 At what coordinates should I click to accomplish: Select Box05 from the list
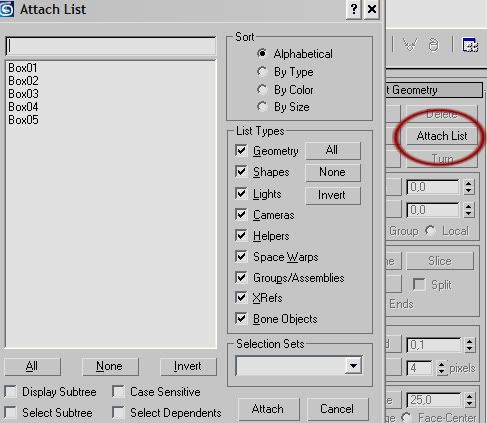point(23,120)
